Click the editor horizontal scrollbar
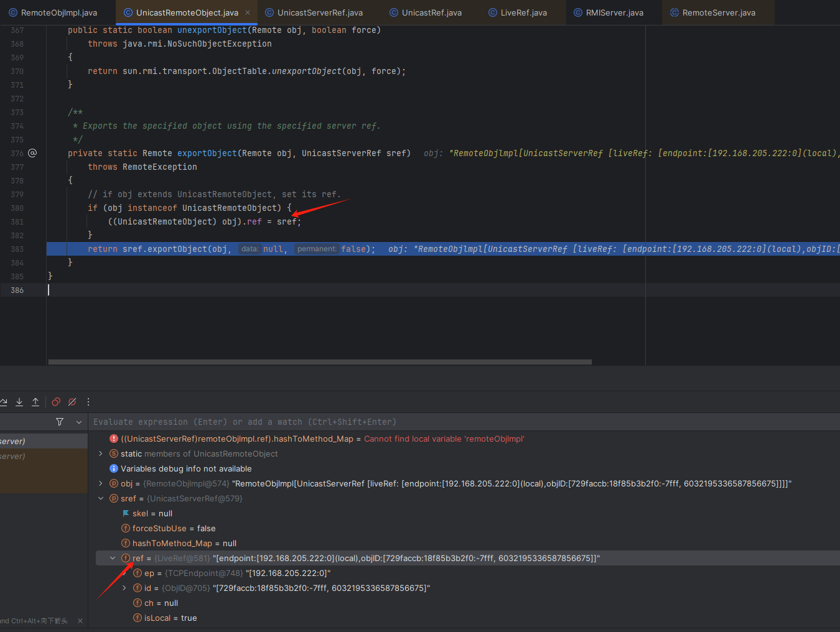 320,362
